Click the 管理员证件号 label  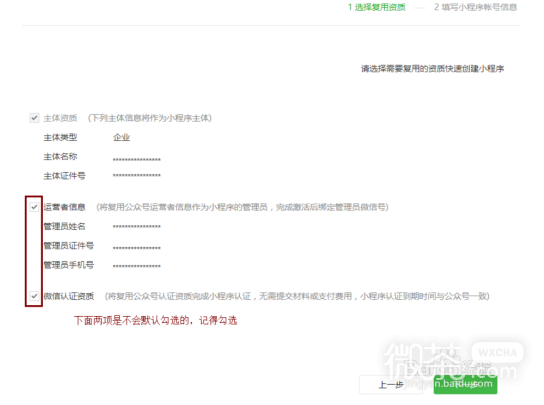(x=69, y=246)
